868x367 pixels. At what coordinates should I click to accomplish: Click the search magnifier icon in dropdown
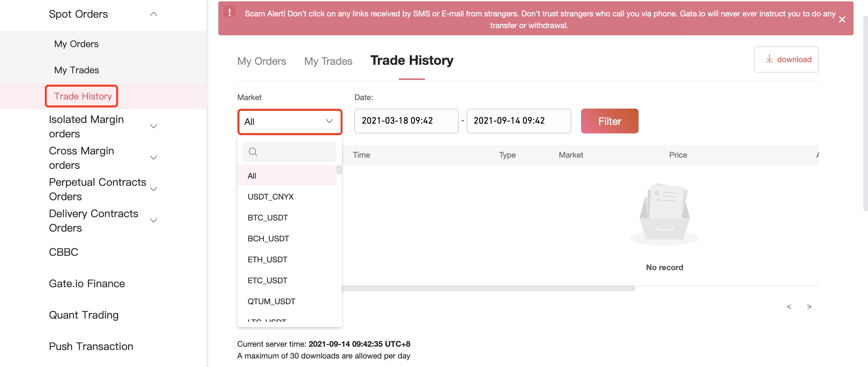253,152
